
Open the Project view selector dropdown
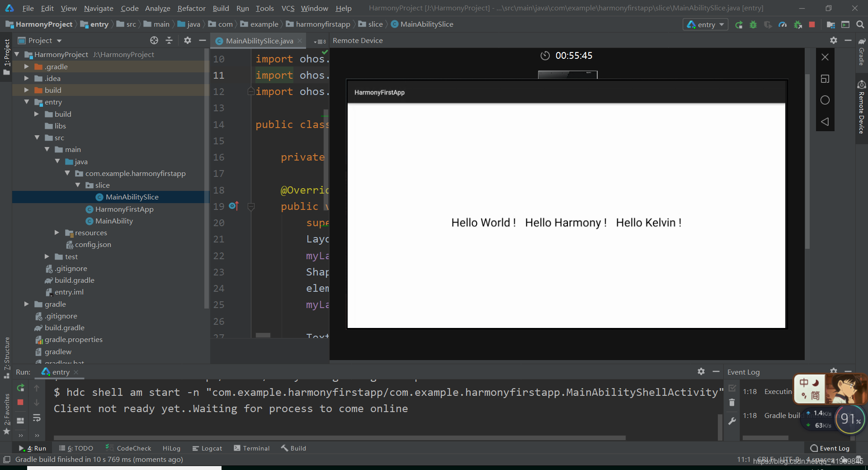tap(40, 41)
